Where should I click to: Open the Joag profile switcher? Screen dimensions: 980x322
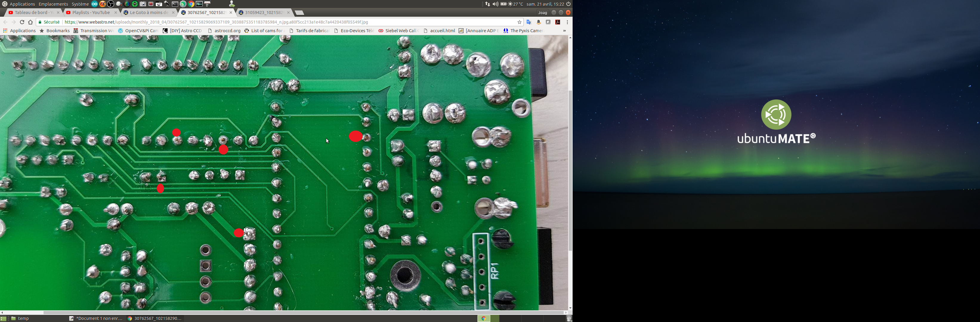click(x=542, y=13)
